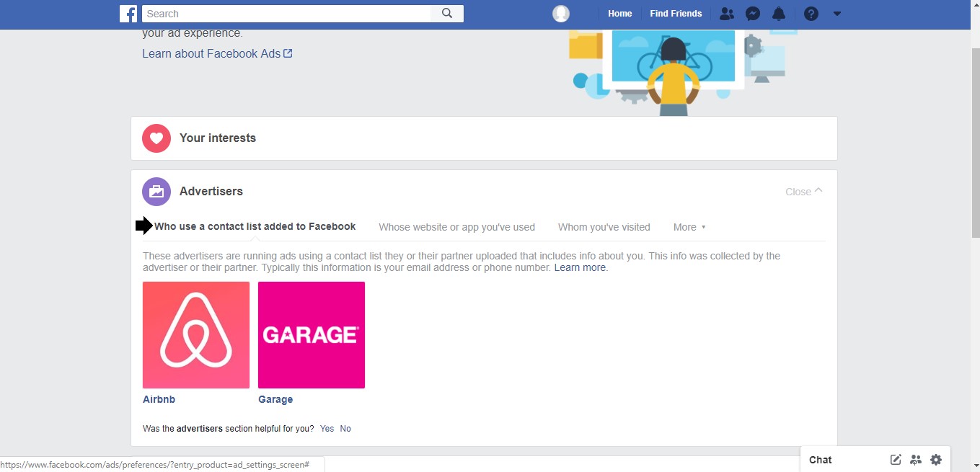Click the Search input field
Screen dimensions: 980x472
[x=286, y=14]
